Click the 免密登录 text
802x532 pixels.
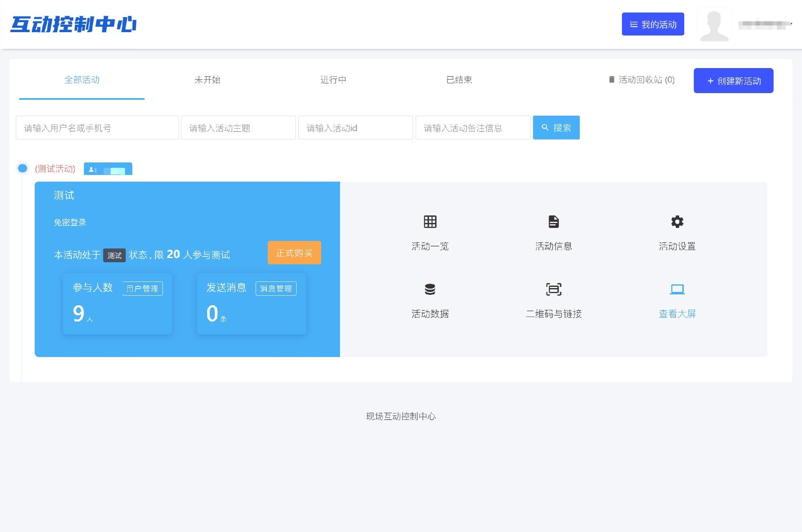click(70, 223)
